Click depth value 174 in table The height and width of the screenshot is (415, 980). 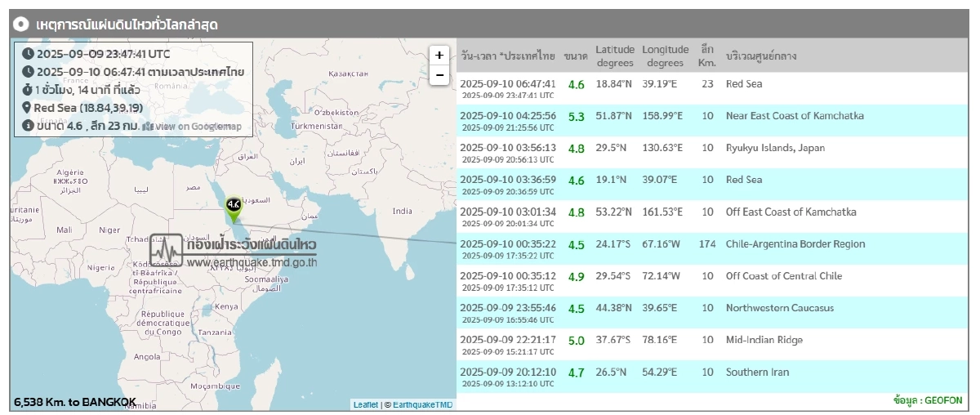707,244
